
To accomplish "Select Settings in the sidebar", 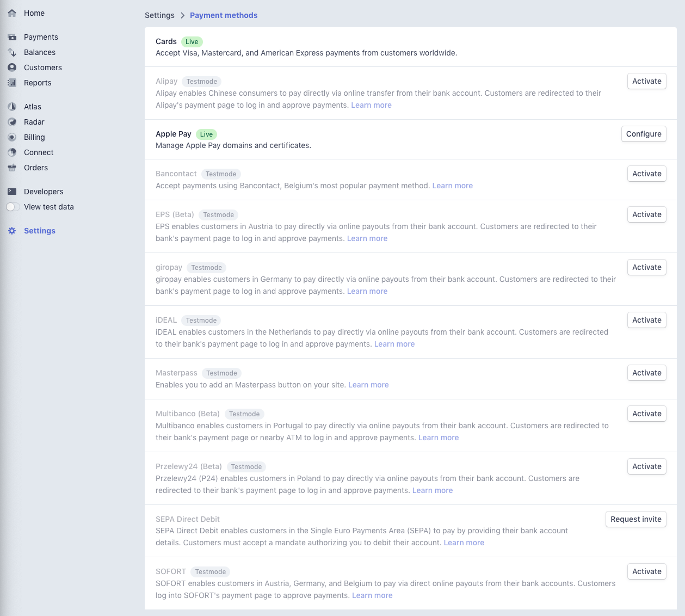I will tap(40, 231).
